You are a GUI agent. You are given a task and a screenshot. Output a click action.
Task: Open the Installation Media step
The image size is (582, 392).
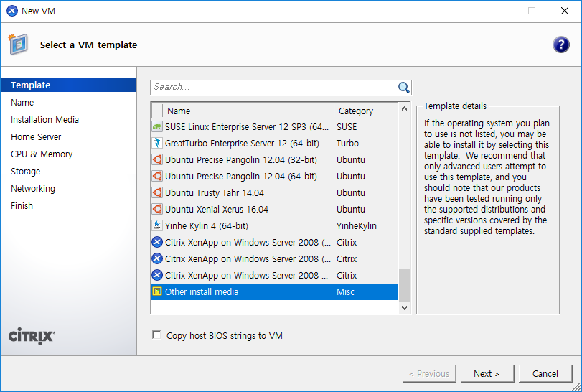44,119
